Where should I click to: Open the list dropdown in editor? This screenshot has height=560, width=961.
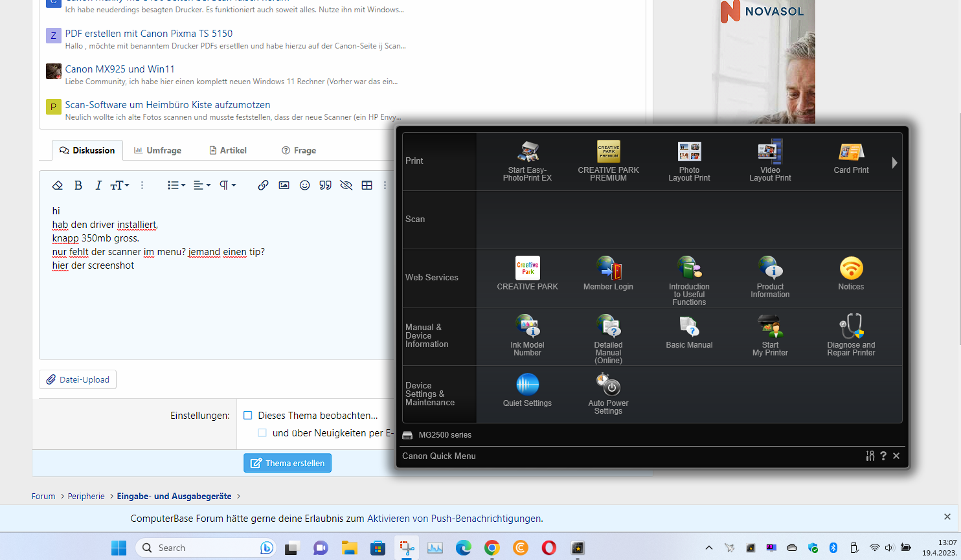pyautogui.click(x=176, y=185)
